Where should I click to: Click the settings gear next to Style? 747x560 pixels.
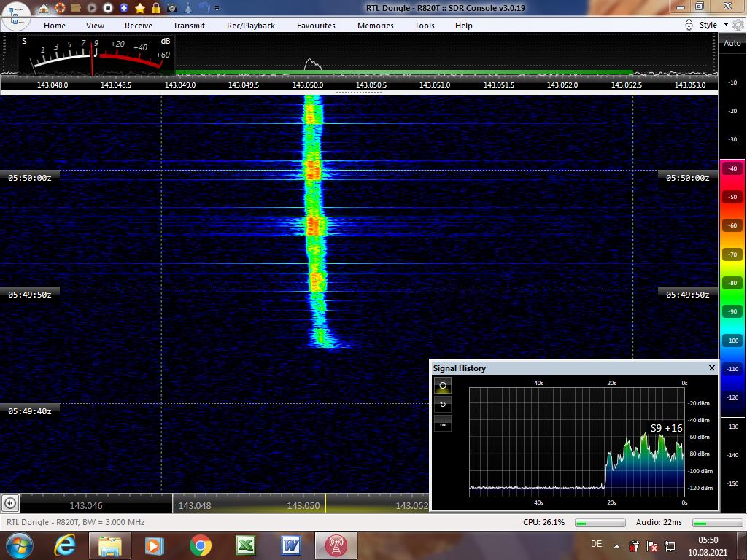pos(738,25)
